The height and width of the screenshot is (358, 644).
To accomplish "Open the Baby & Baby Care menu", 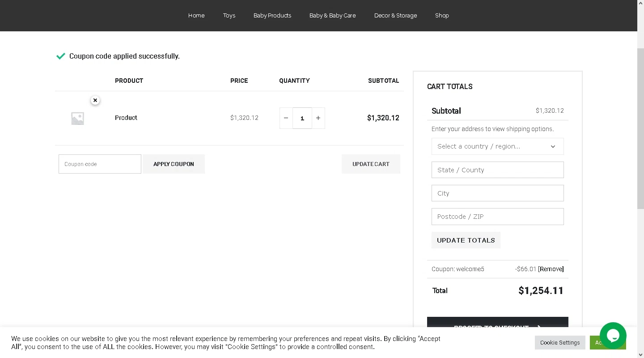I will (x=333, y=15).
